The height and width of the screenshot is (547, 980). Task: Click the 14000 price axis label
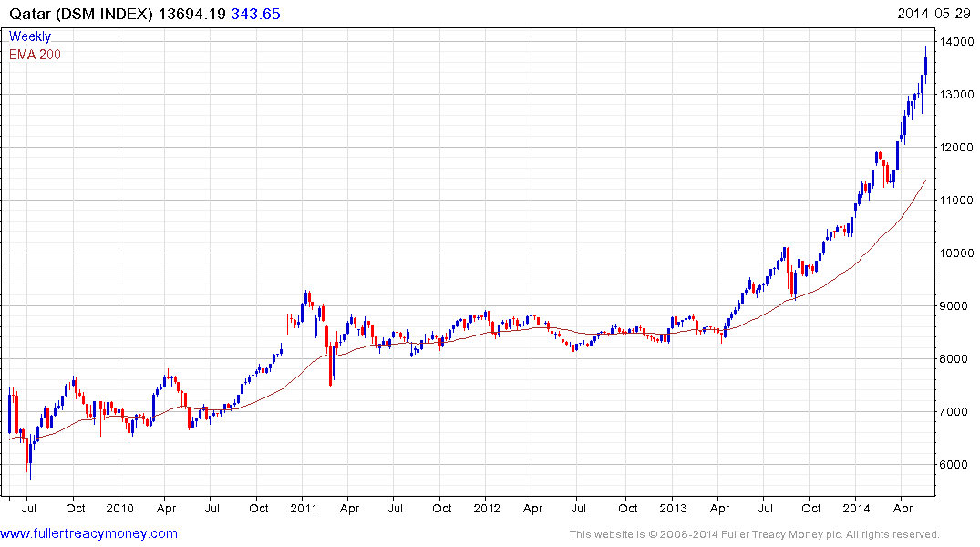coord(956,42)
